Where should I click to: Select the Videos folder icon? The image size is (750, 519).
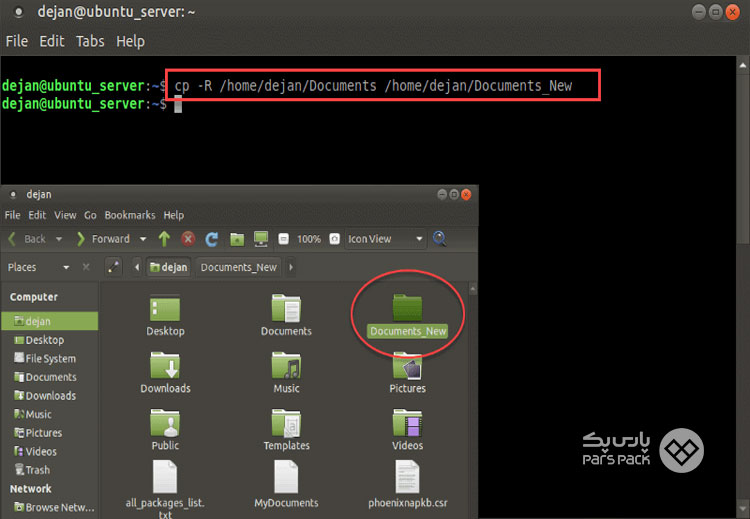[408, 423]
